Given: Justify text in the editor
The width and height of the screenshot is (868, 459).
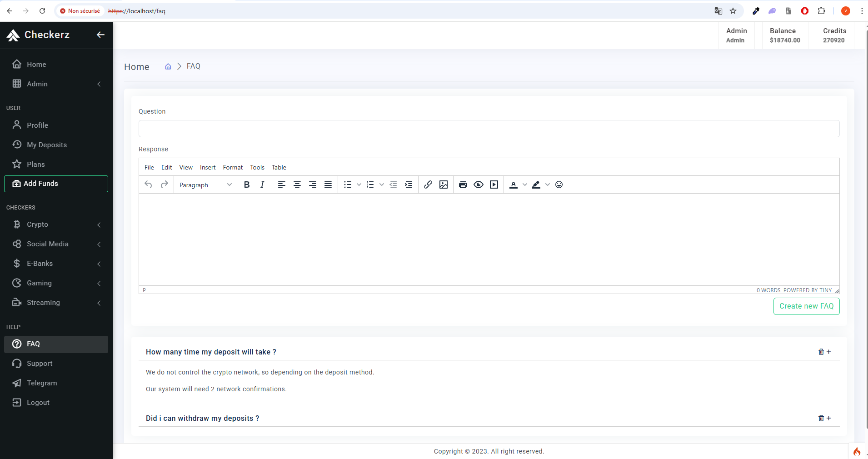Looking at the screenshot, I should tap(328, 185).
